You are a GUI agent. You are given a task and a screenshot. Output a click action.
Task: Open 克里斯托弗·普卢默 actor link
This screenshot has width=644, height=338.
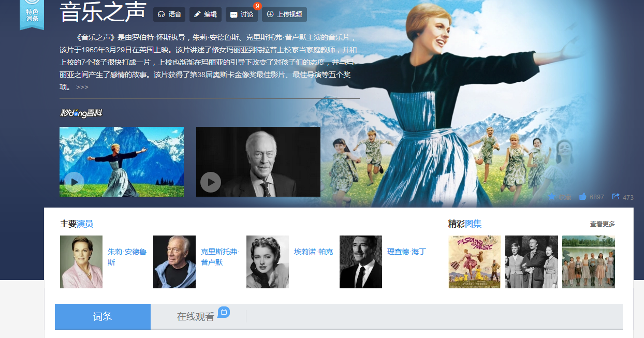pos(220,257)
